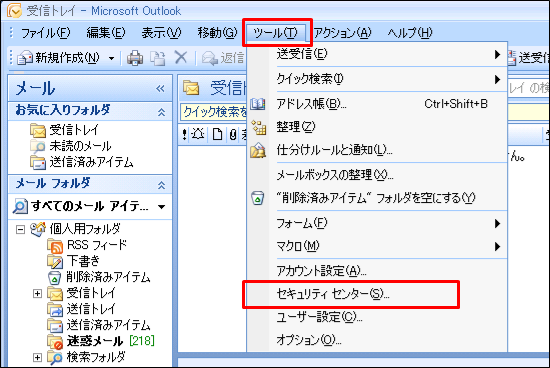
Task: Click the recycle bin icon in menu
Action: [257, 198]
